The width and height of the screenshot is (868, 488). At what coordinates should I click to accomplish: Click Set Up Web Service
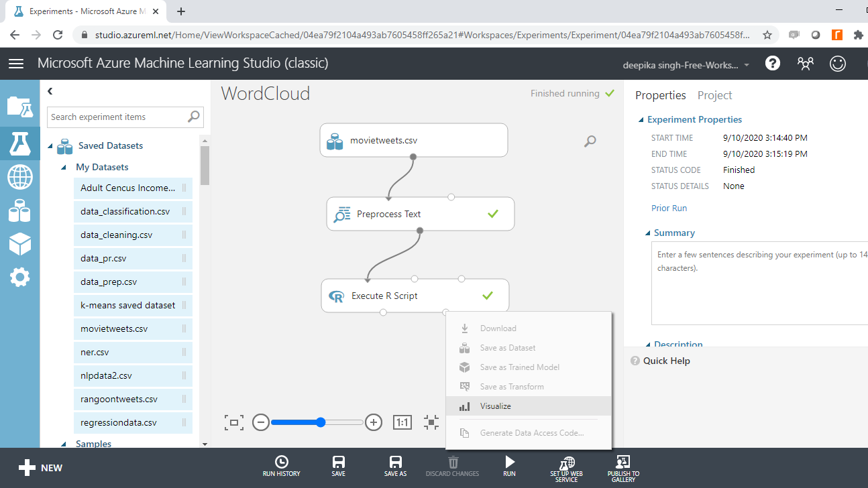point(567,469)
